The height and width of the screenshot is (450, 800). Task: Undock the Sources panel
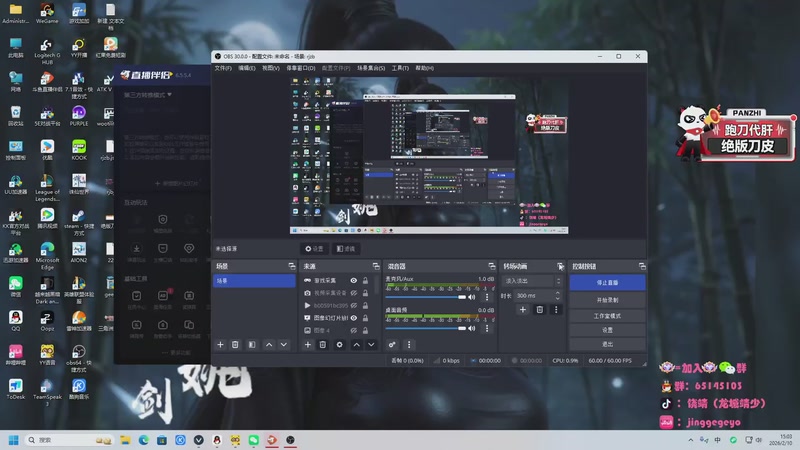click(x=376, y=266)
